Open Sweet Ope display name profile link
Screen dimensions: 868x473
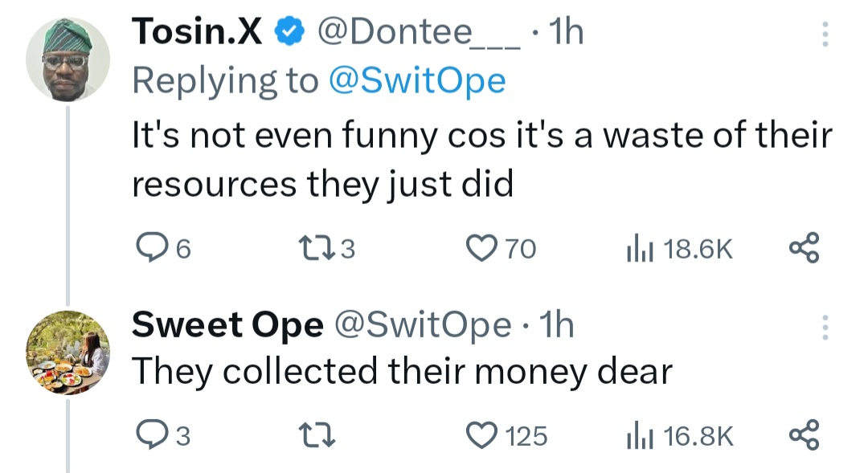pos(227,325)
